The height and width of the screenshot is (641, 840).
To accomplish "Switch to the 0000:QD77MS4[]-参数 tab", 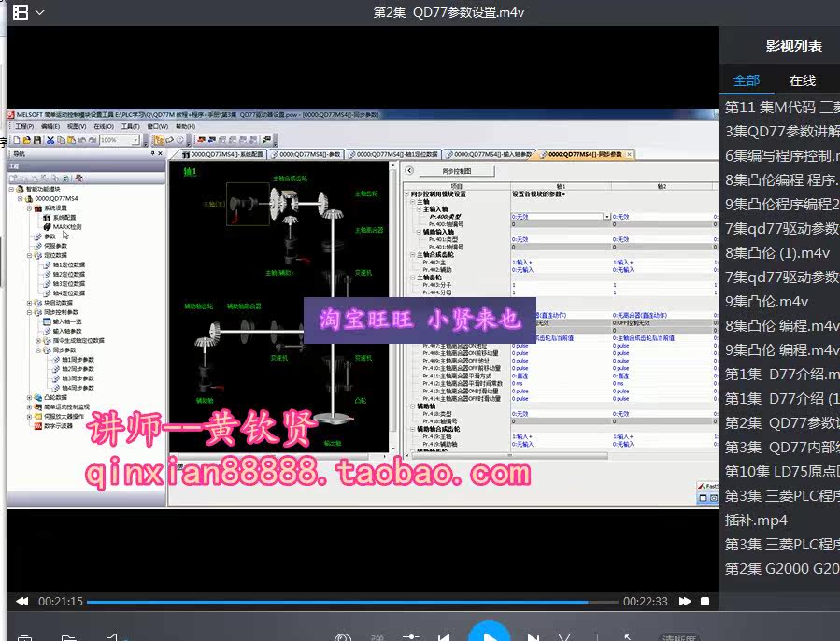I will tap(306, 154).
